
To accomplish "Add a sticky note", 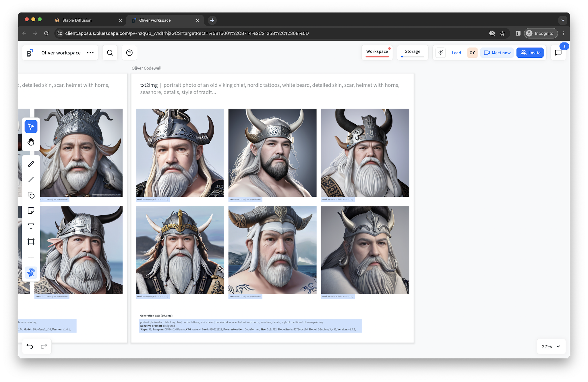I will click(31, 211).
